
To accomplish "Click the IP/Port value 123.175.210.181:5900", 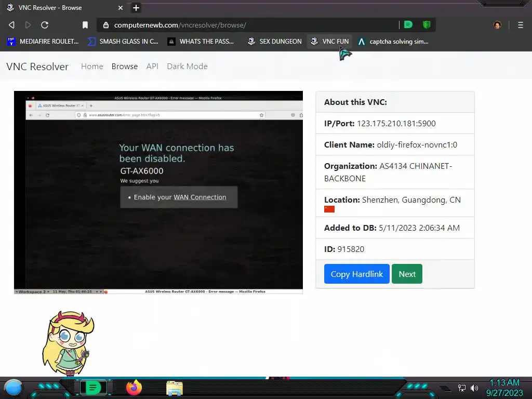I will pos(396,124).
